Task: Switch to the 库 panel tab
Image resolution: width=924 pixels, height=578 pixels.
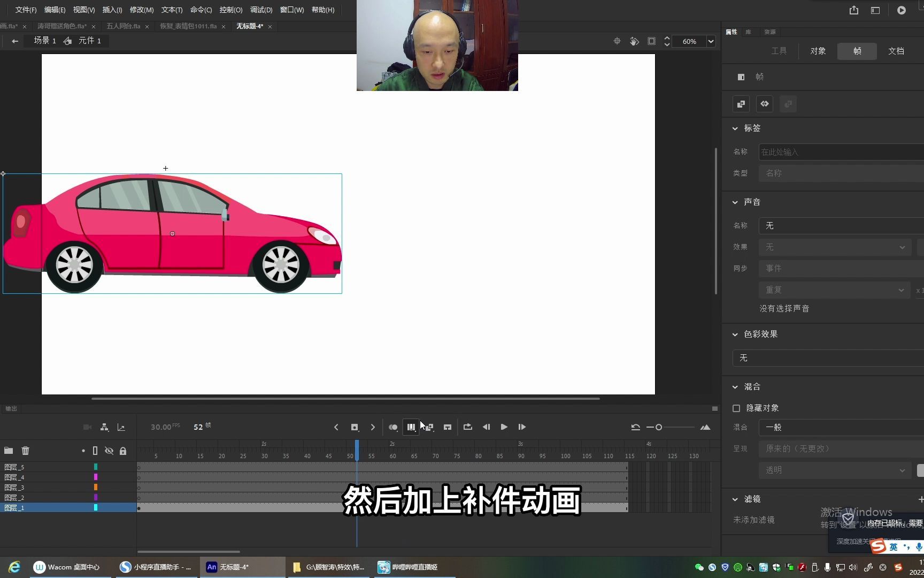Action: coord(749,32)
